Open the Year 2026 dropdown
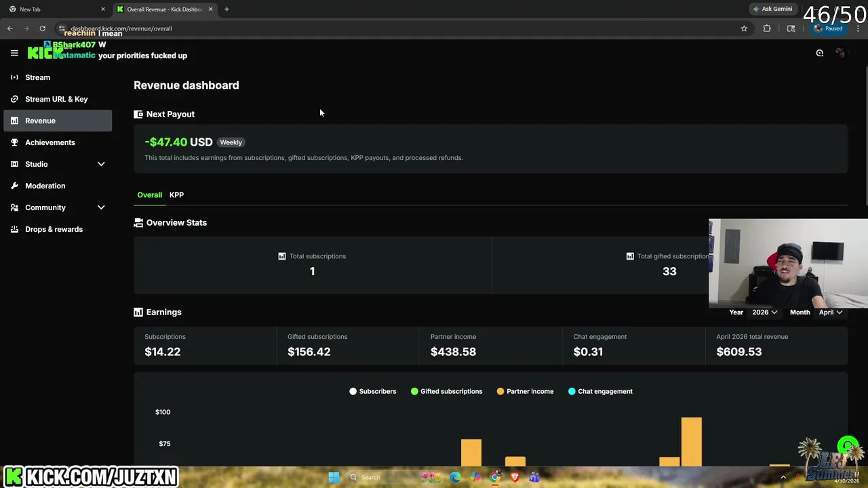This screenshot has width=868, height=488. tap(764, 312)
